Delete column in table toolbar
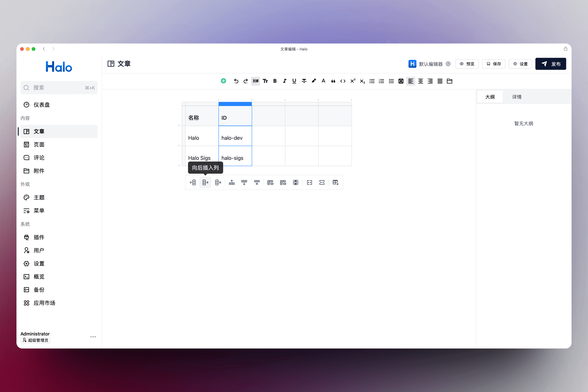 click(218, 183)
